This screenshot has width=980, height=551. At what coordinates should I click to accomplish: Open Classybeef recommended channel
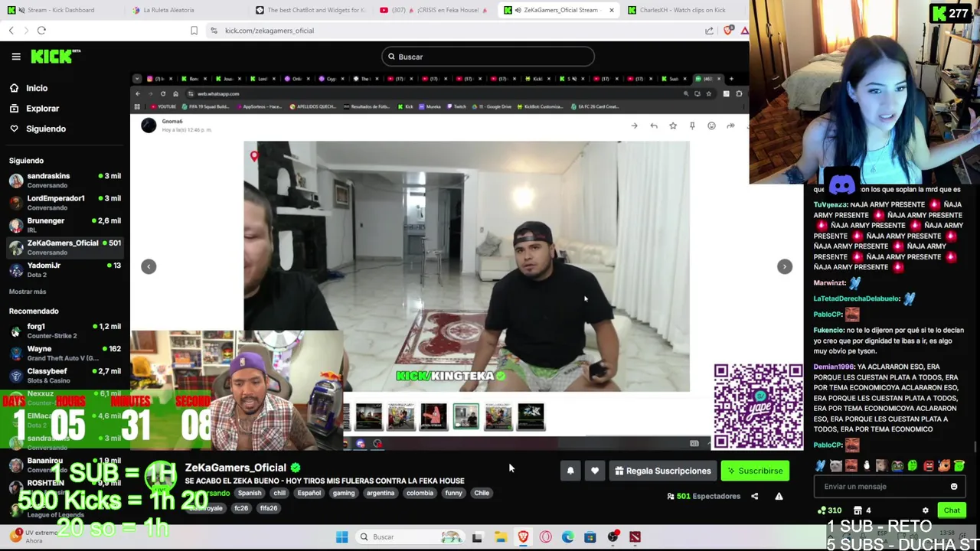click(x=65, y=375)
